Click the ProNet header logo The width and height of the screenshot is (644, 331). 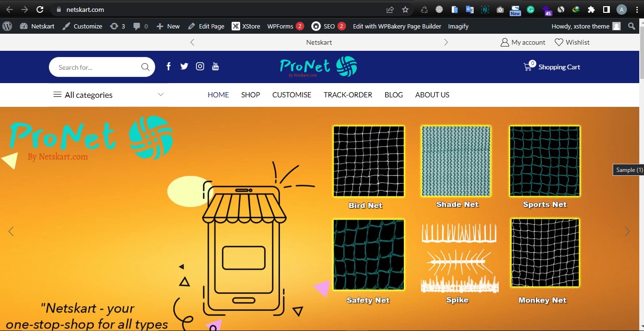318,67
